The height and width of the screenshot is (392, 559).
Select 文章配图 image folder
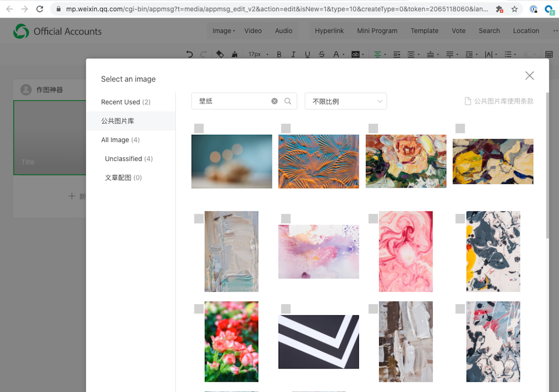(123, 178)
